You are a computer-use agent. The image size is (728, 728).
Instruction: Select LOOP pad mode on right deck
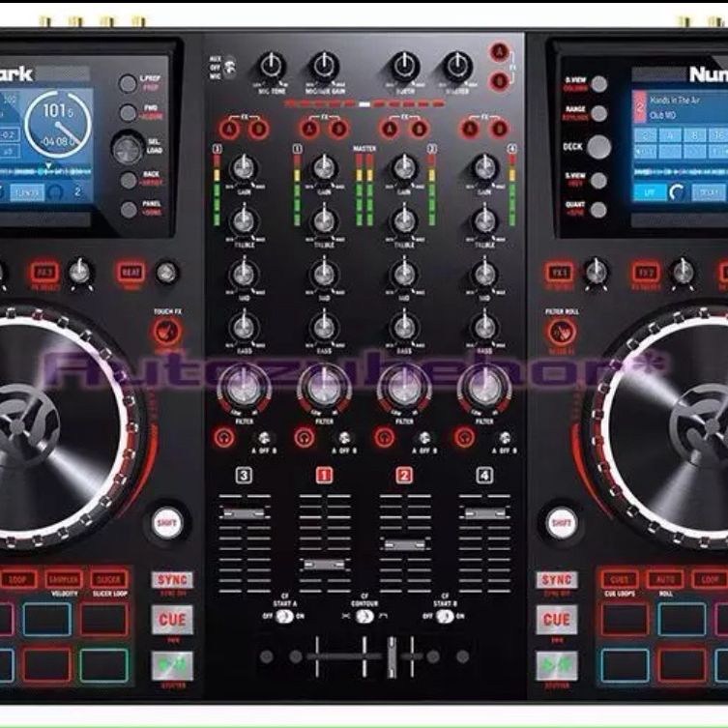[x=710, y=579]
